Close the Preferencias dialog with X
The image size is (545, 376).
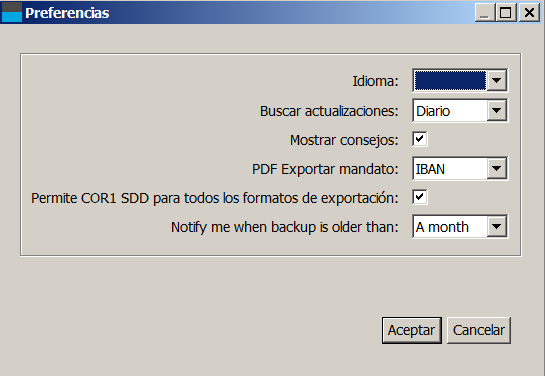[529, 13]
